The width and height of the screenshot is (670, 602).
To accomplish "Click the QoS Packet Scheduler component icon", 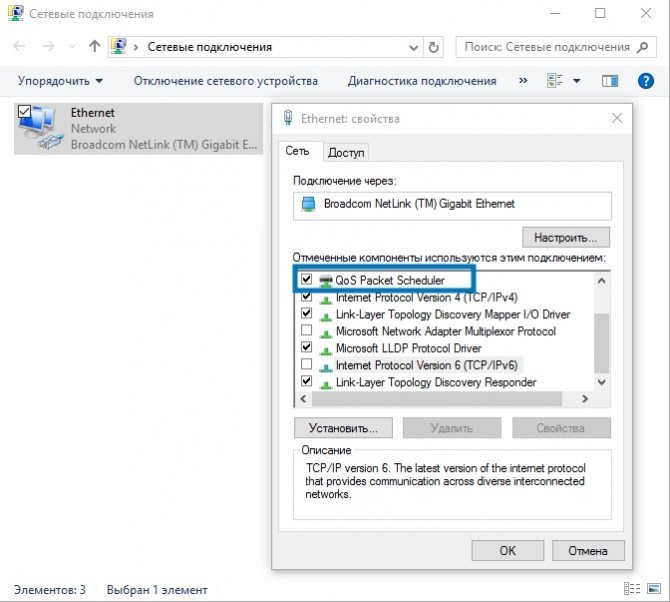I will tap(326, 281).
